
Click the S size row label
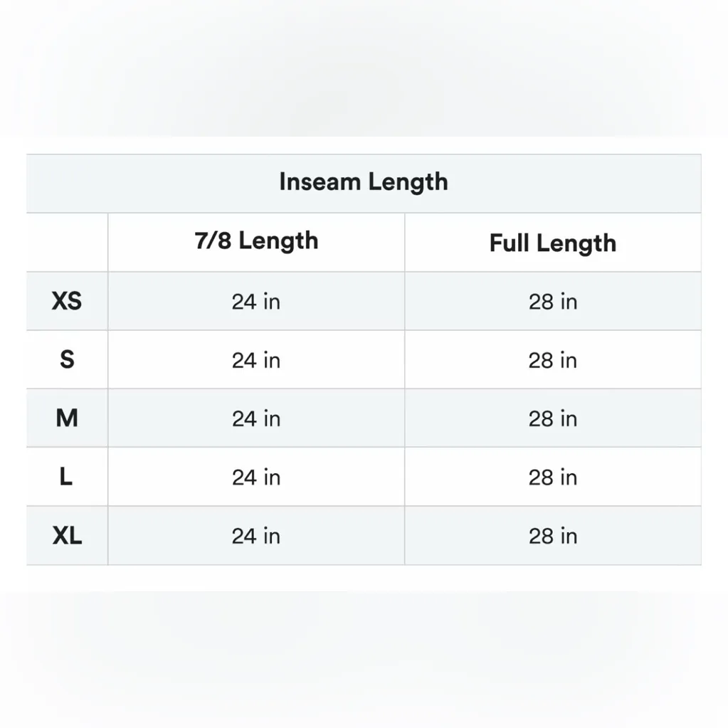67,359
